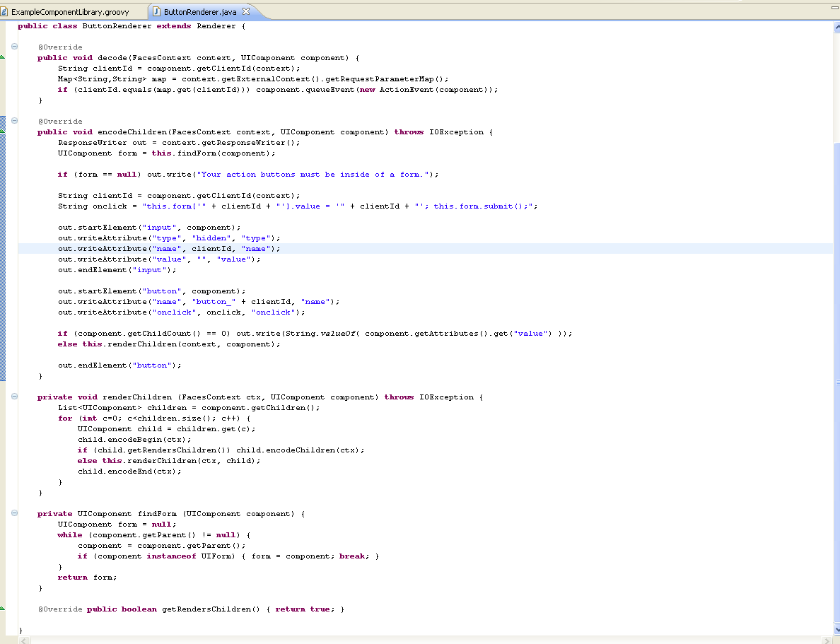
Task: Collapse the renderChildren method fold
Action: pyautogui.click(x=14, y=397)
